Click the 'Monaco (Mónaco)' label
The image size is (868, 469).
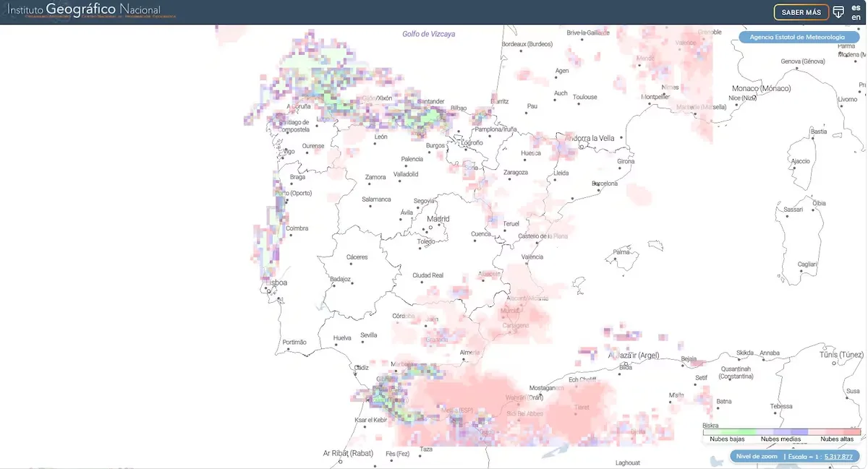tap(762, 88)
